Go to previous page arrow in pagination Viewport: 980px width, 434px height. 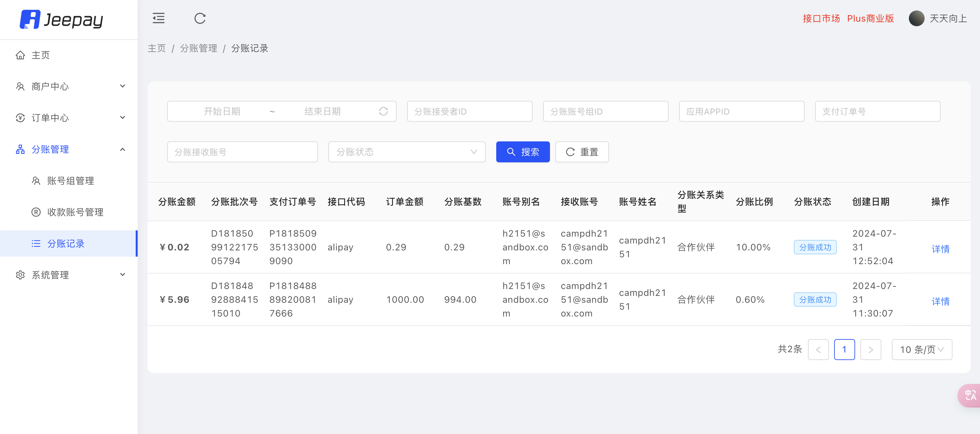tap(818, 349)
